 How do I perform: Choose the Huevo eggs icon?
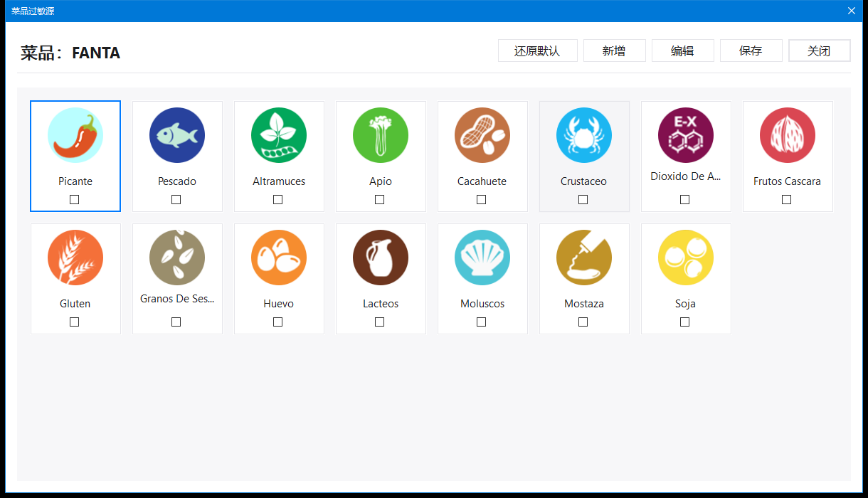pos(279,258)
